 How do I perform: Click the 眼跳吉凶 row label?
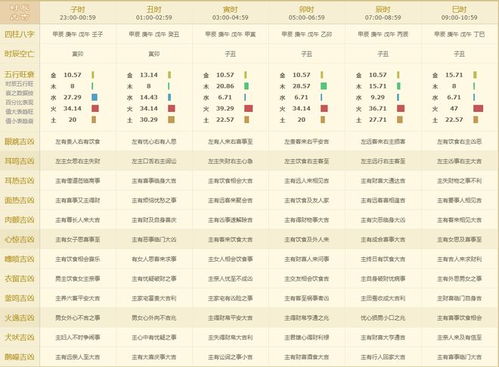(19, 142)
